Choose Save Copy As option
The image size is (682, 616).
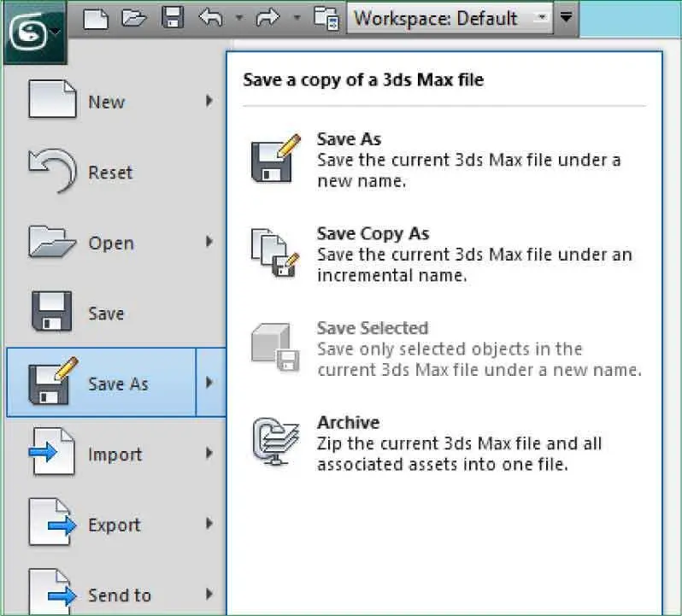click(372, 233)
